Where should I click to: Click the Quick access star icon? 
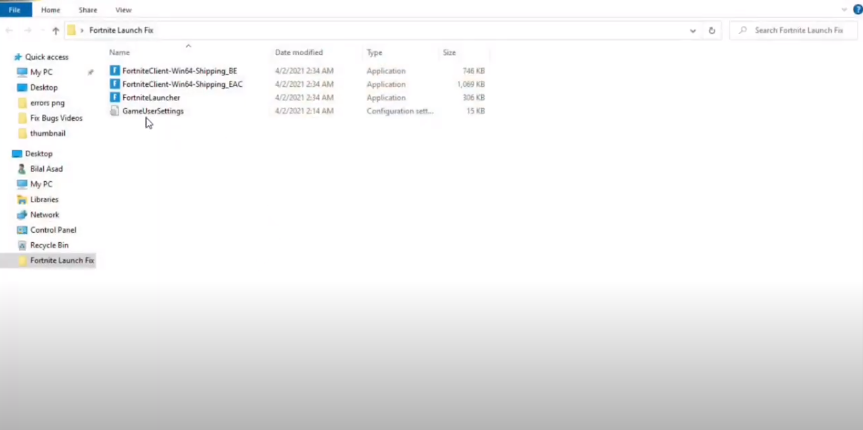(18, 57)
